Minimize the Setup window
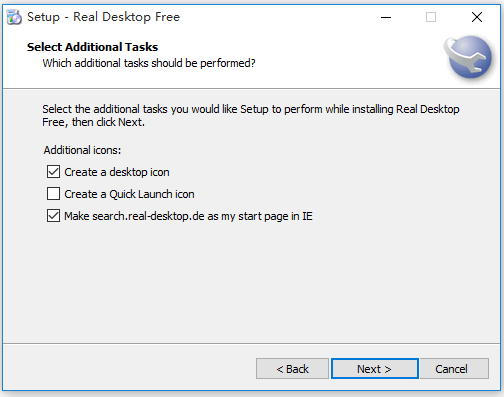 click(x=386, y=17)
